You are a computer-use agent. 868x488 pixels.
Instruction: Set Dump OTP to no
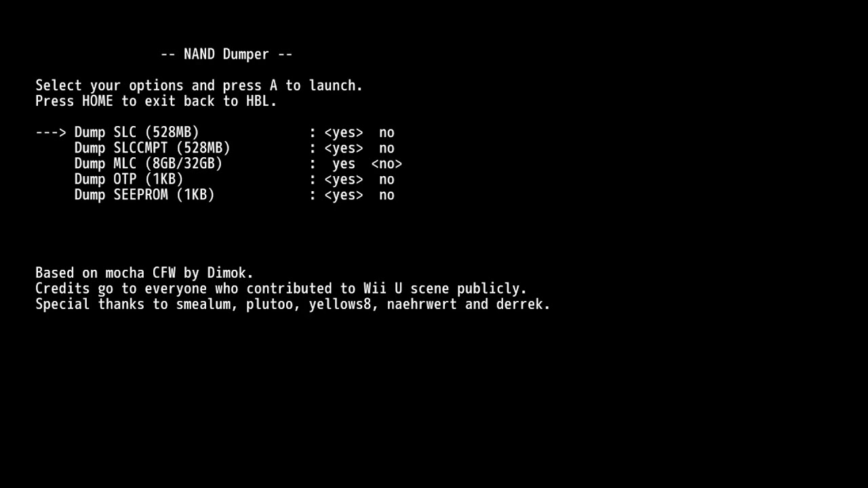click(387, 180)
